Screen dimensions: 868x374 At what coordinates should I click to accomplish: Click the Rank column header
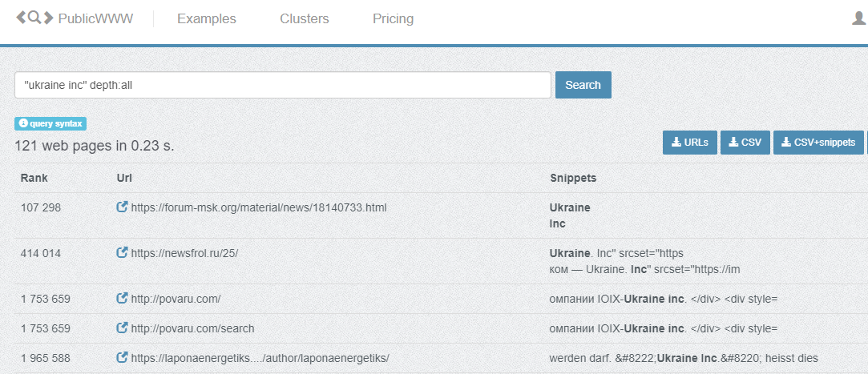coord(34,178)
